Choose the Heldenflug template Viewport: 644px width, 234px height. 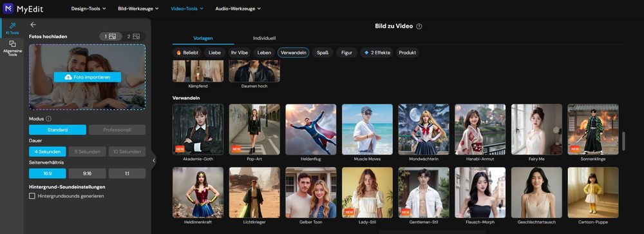point(311,129)
